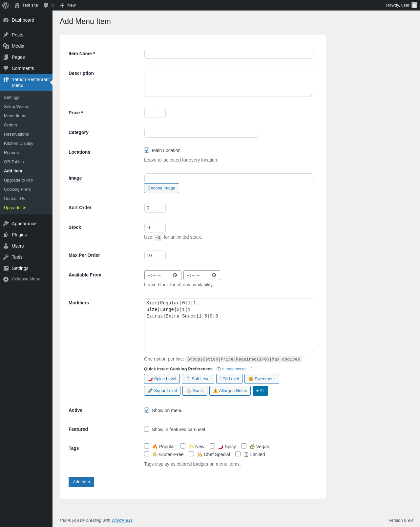Click the Tools wrench icon
This screenshot has height=527, width=420.
pyautogui.click(x=6, y=257)
